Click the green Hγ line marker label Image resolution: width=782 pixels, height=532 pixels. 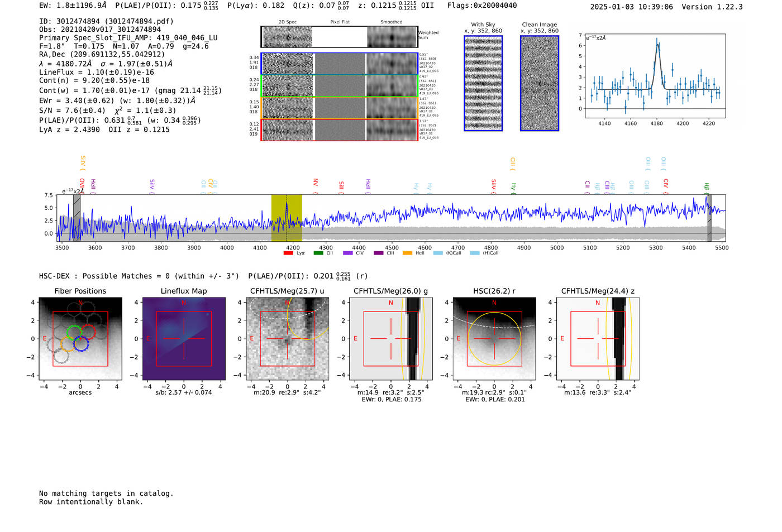[513, 188]
